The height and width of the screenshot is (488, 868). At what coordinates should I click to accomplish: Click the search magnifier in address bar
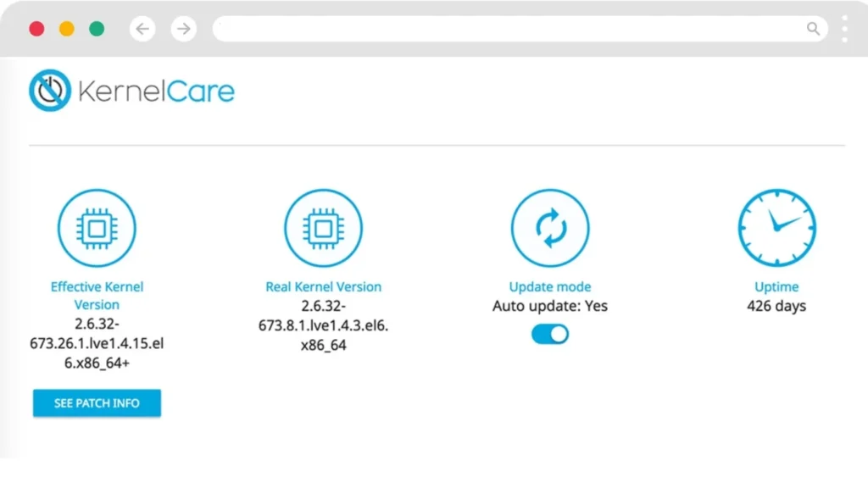click(813, 29)
